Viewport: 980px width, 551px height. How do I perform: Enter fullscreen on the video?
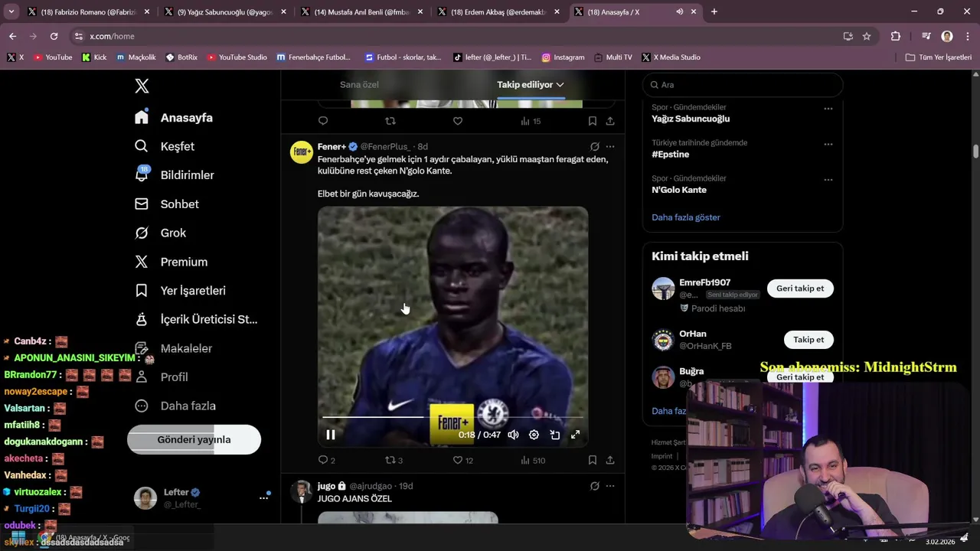575,435
